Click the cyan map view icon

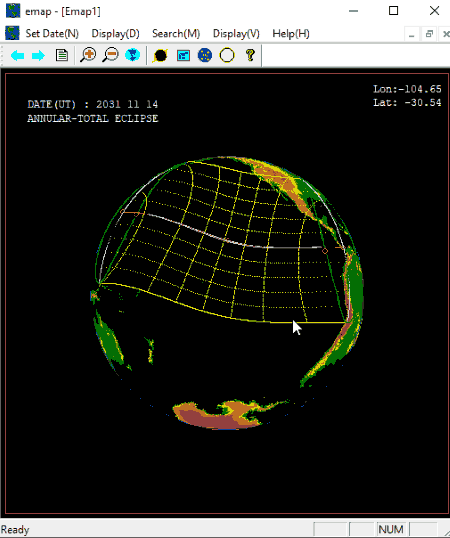point(183,55)
